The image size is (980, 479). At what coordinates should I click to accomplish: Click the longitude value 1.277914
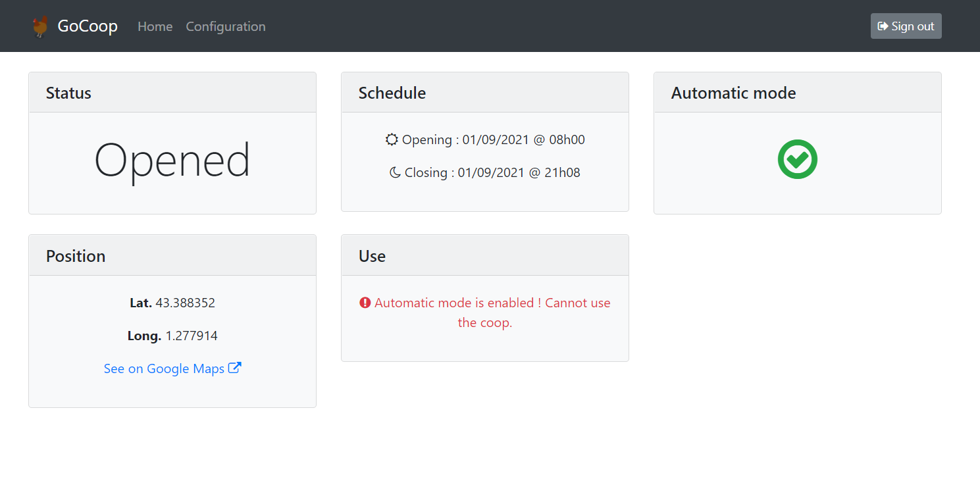192,336
